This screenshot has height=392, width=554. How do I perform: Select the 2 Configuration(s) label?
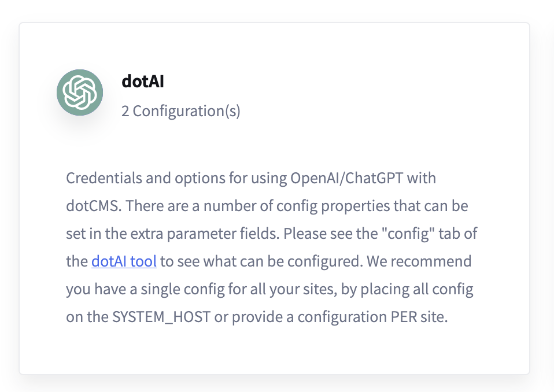(180, 111)
